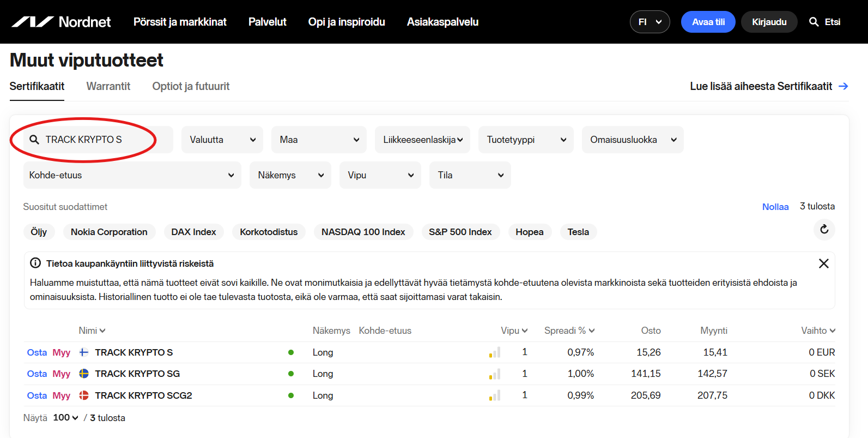Open the FI language selector
This screenshot has width=868, height=438.
pyautogui.click(x=650, y=22)
